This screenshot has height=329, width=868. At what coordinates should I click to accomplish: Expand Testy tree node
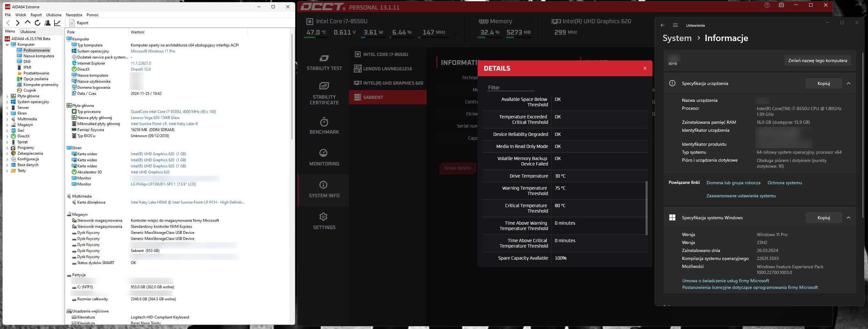pyautogui.click(x=7, y=171)
